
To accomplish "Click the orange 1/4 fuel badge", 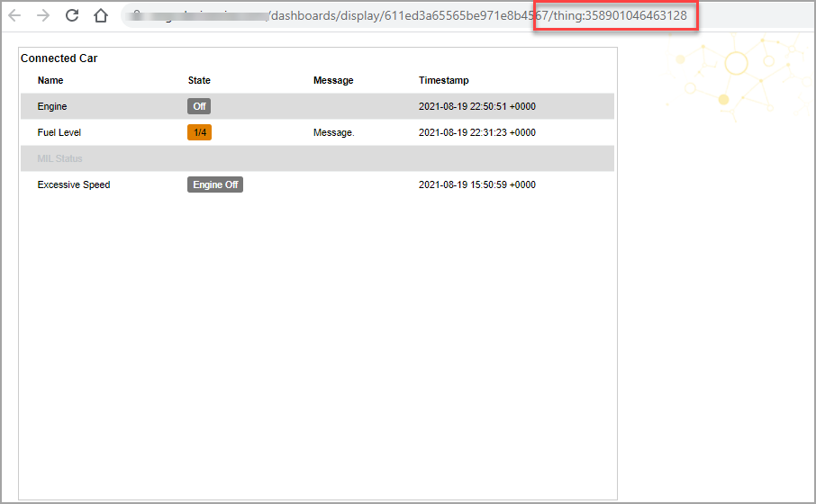I will (x=199, y=132).
